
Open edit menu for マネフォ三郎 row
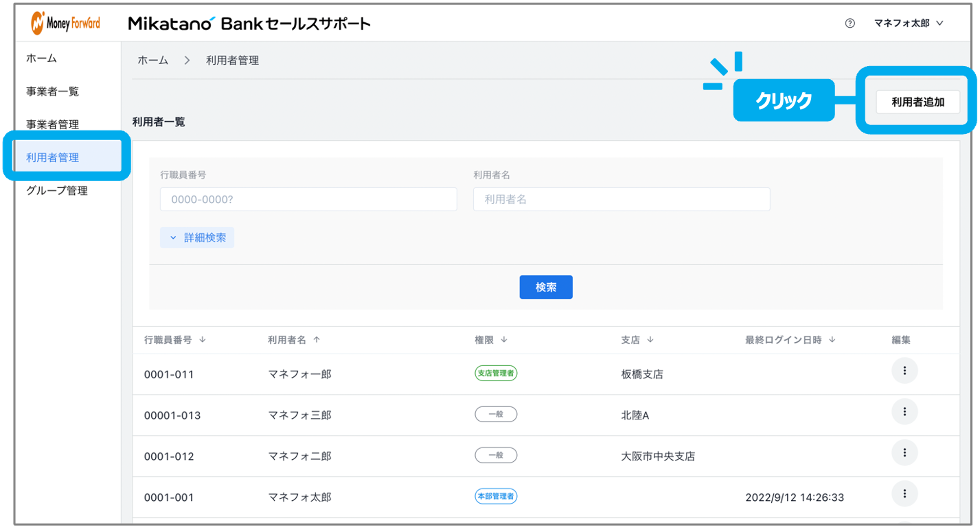coord(905,412)
